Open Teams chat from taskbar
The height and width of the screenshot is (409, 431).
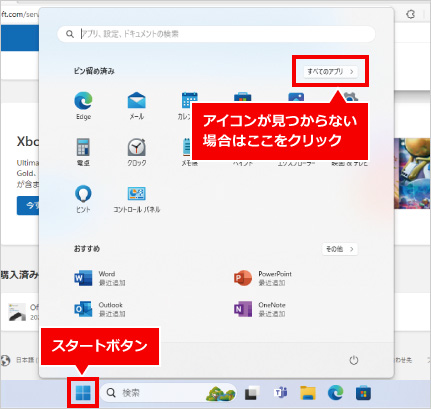tap(281, 393)
